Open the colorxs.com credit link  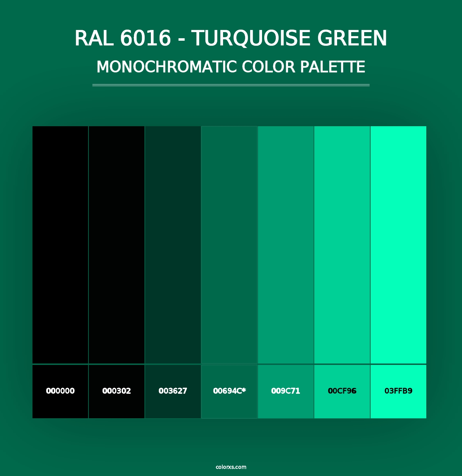(x=231, y=467)
